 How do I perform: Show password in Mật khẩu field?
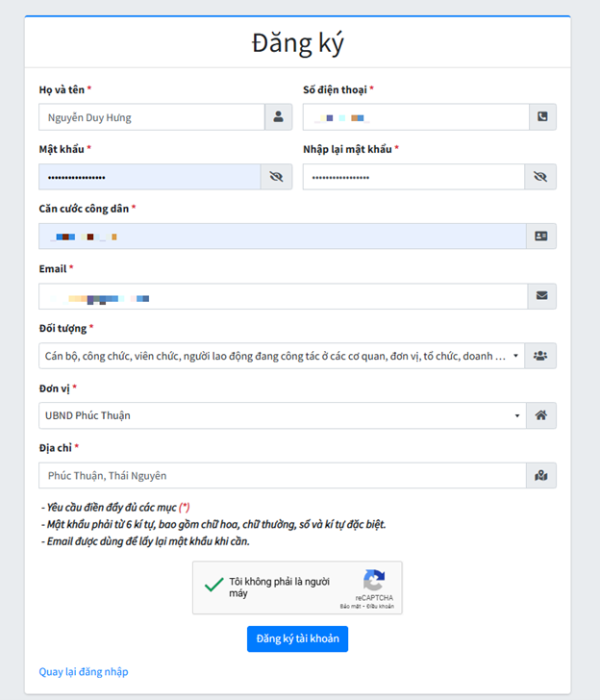pyautogui.click(x=276, y=177)
